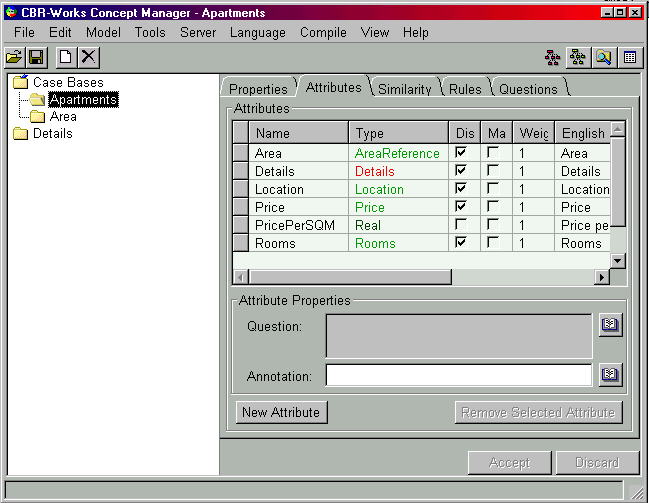This screenshot has width=649, height=503.
Task: Click the book icon beside Question field
Action: pos(610,325)
